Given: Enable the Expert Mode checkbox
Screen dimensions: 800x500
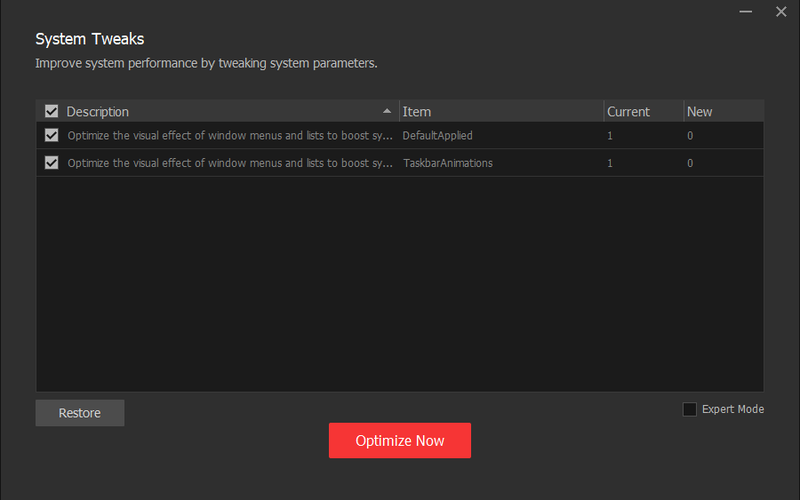Looking at the screenshot, I should coord(690,409).
